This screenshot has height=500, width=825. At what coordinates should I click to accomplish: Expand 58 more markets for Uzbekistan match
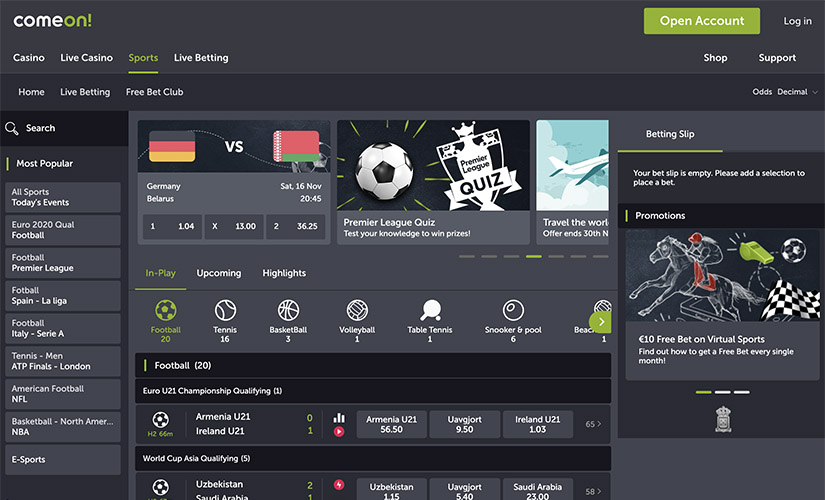click(593, 491)
